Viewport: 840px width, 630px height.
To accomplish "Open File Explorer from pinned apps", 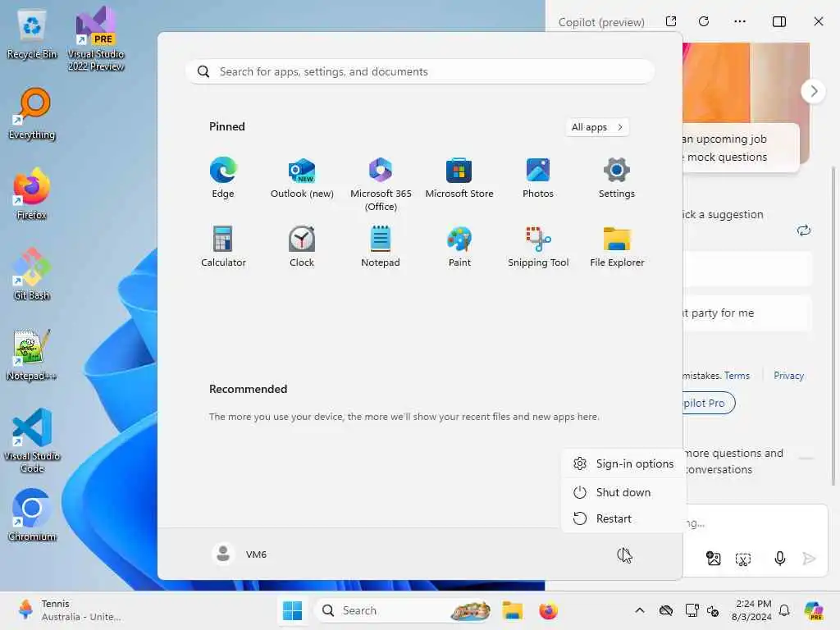I will point(617,247).
